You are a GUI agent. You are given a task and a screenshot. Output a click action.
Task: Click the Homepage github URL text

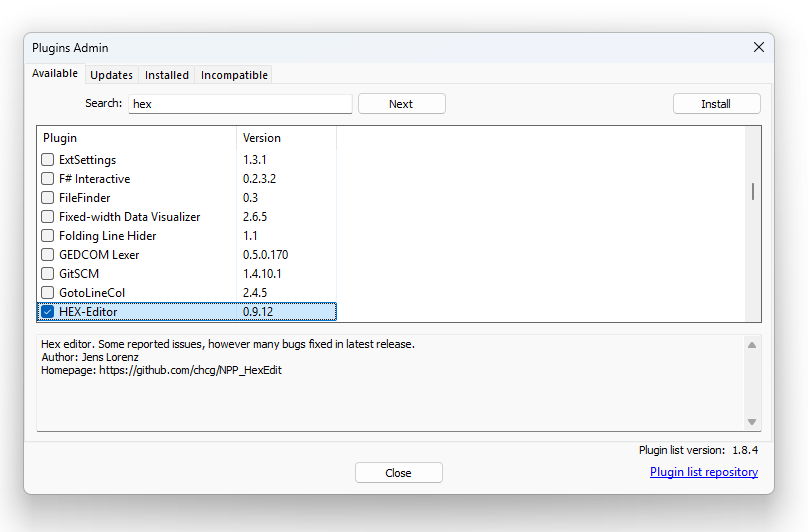point(190,370)
